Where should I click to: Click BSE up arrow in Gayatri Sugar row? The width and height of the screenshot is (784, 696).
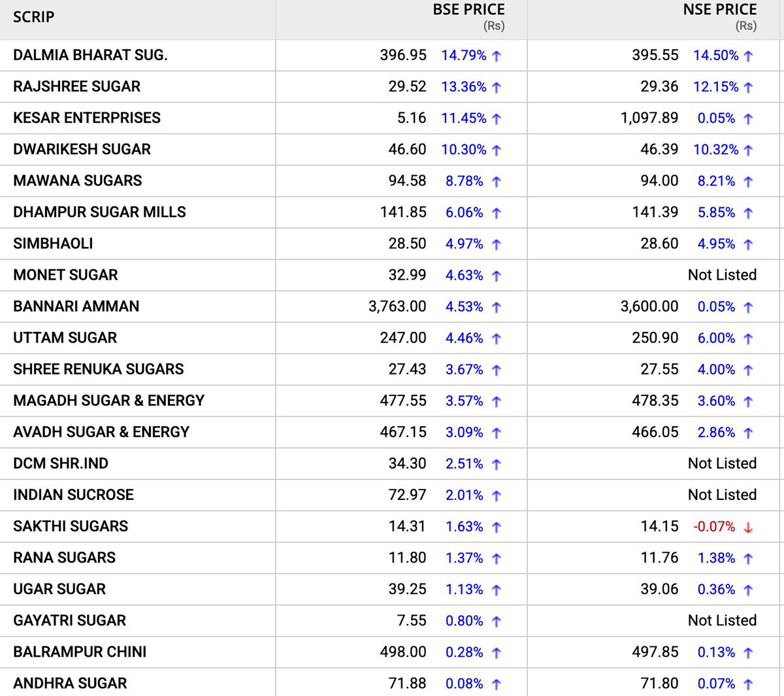pos(496,621)
